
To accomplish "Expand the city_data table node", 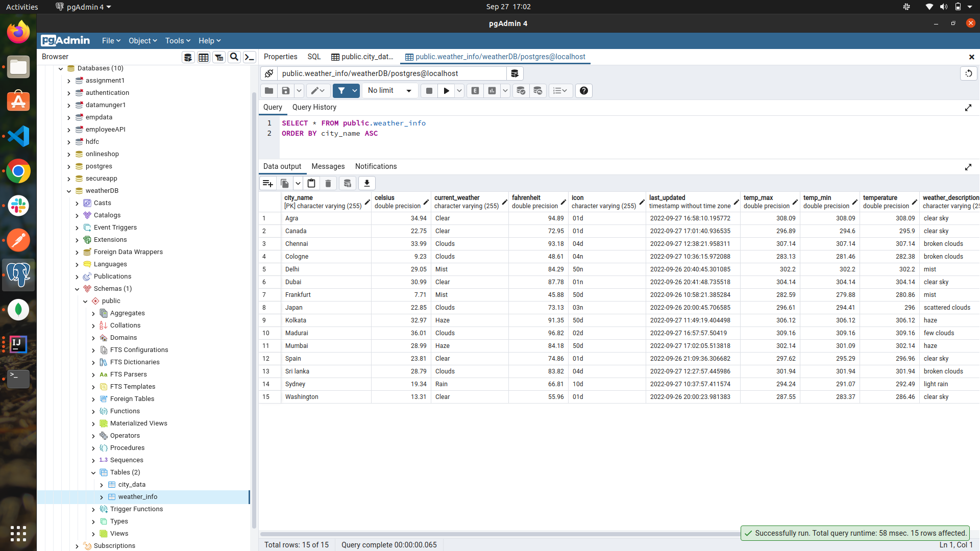I will [102, 485].
